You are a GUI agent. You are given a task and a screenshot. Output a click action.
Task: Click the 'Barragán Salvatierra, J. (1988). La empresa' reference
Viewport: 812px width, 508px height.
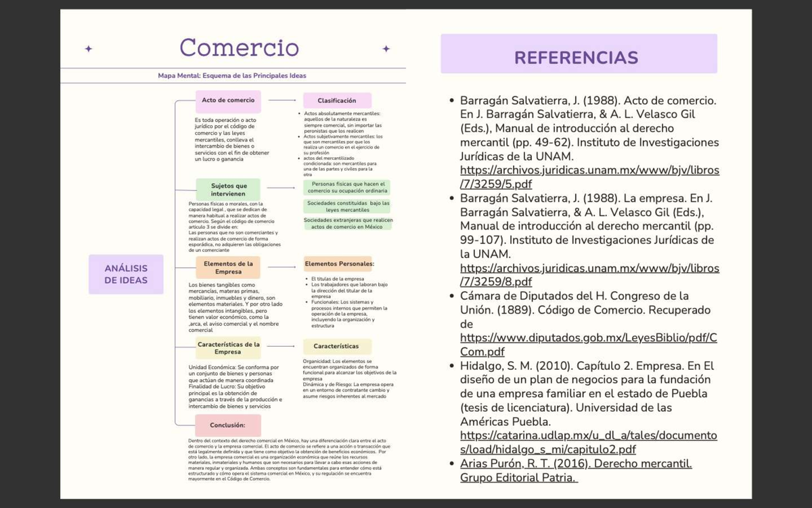[x=587, y=226]
